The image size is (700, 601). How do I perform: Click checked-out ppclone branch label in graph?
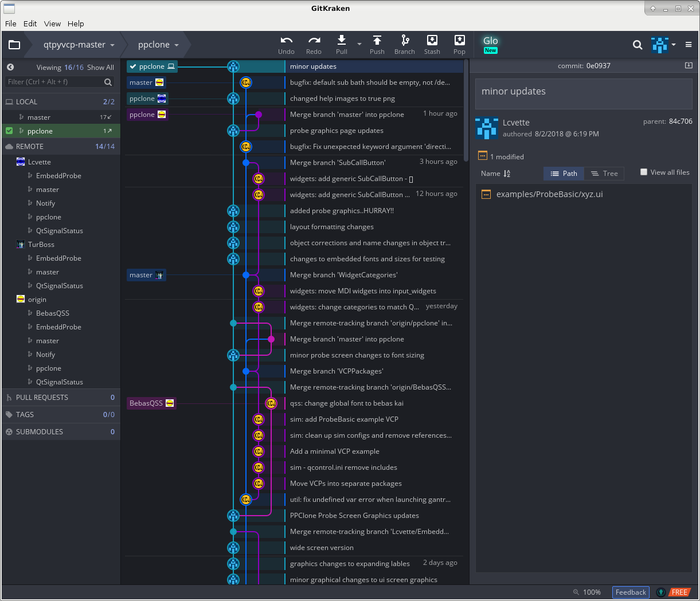point(152,66)
